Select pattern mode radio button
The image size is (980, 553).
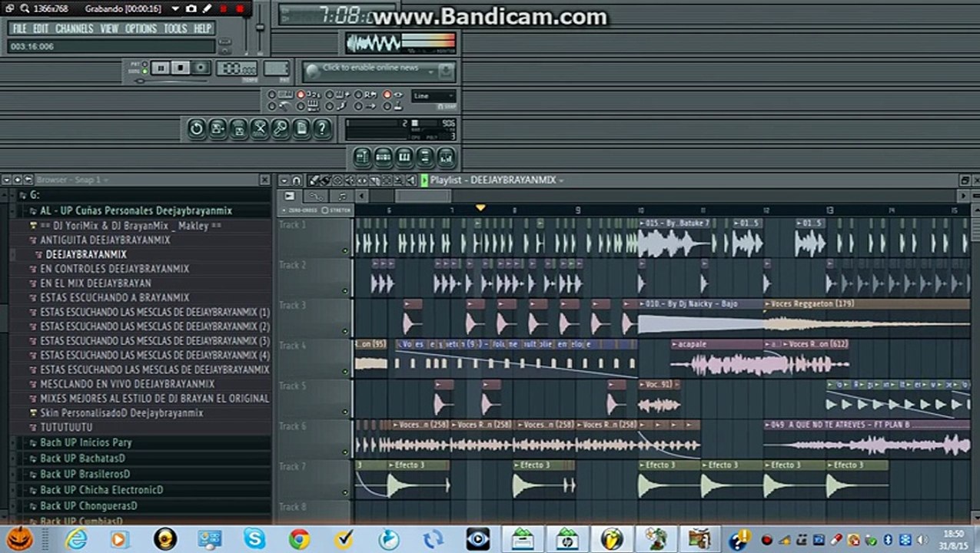click(x=144, y=65)
